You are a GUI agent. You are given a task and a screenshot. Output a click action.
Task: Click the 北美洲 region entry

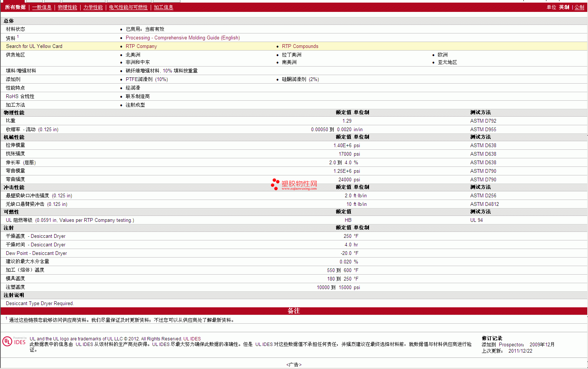point(133,55)
